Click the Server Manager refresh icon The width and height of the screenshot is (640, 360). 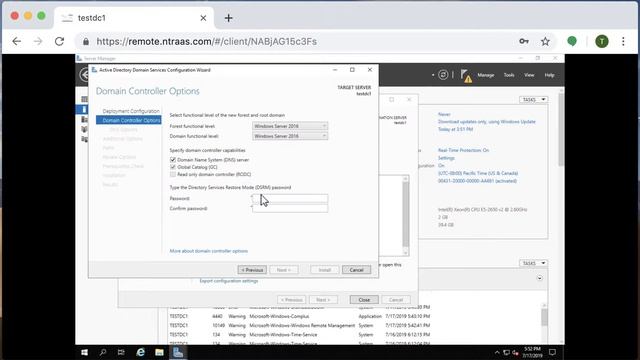443,75
